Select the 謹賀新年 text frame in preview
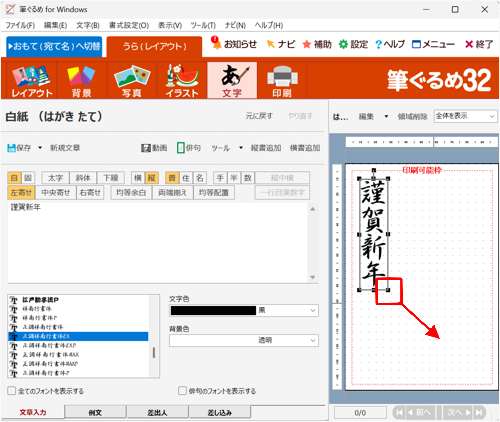 (374, 234)
